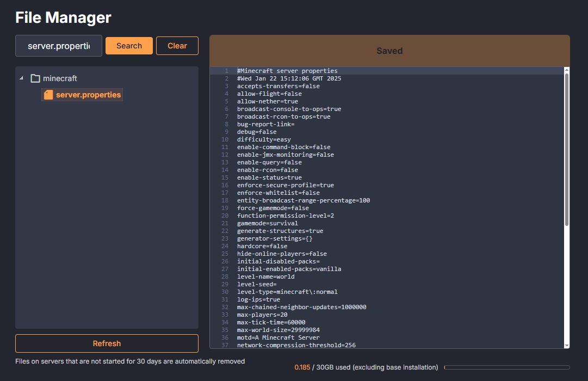The height and width of the screenshot is (381, 588).
Task: Click the editor vertical scrollbar thumb
Action: pyautogui.click(x=566, y=150)
